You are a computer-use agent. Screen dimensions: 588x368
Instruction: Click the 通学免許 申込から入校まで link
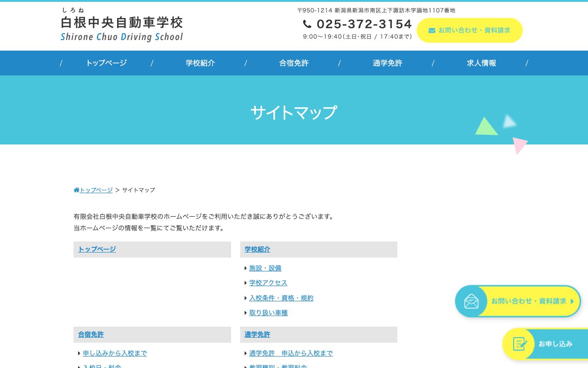coord(291,353)
